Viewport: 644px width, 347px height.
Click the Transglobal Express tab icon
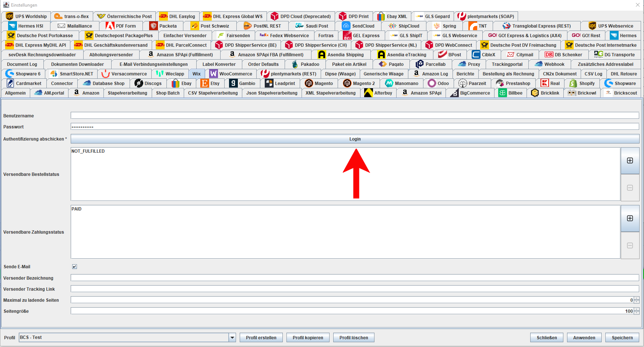pyautogui.click(x=507, y=26)
